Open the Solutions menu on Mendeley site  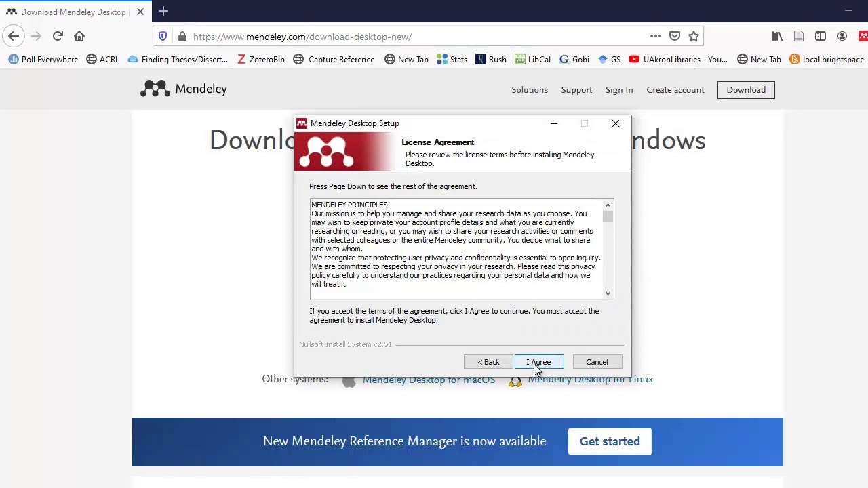tap(530, 89)
